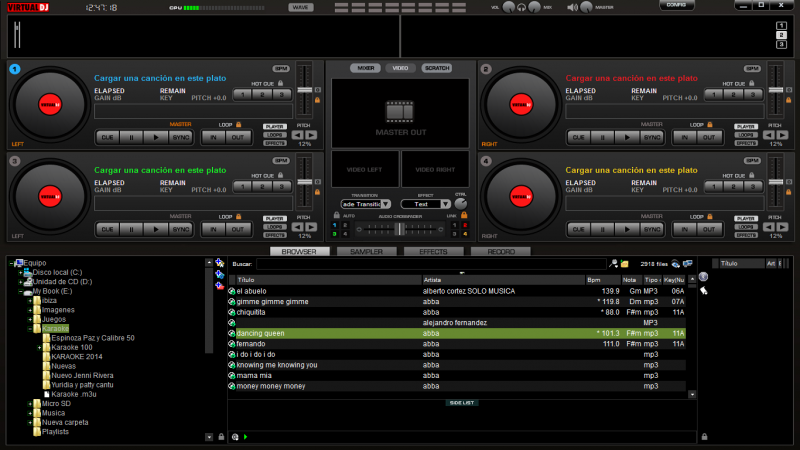Viewport: 800px width, 450px height.
Task: Click the round blue icon in the side panel
Action: [x=704, y=277]
